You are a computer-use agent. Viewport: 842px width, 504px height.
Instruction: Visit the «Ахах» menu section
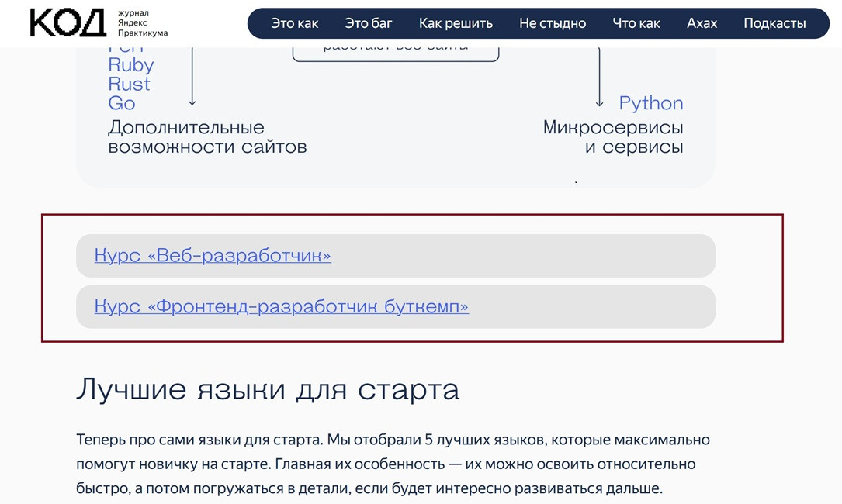pos(702,23)
